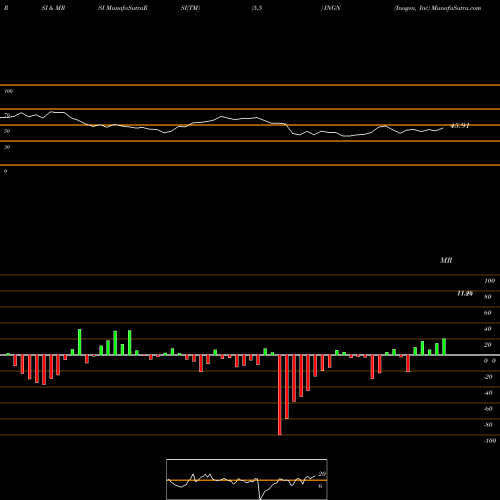Click the RSI axis label 50
Image resolution: width=500 pixels, height=500 pixels.
click(7, 131)
